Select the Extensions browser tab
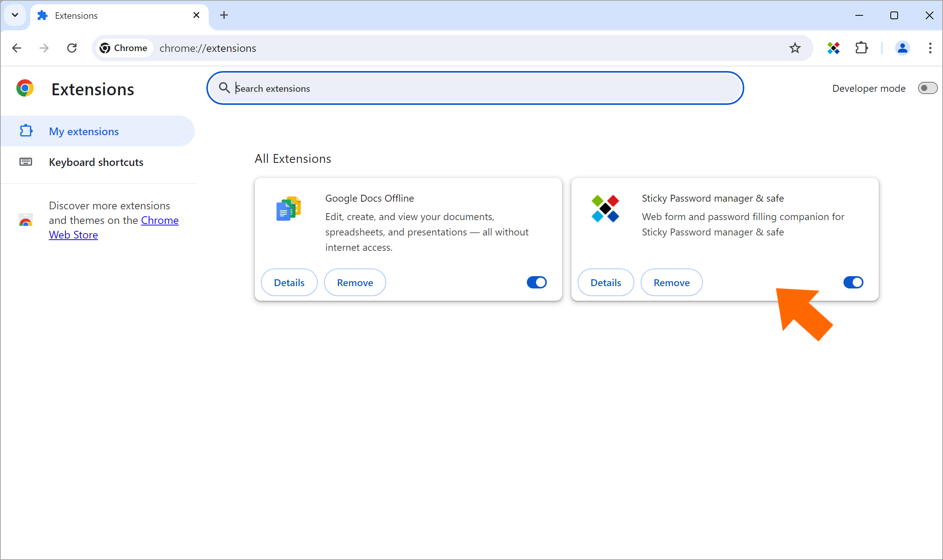943x560 pixels. pyautogui.click(x=119, y=16)
